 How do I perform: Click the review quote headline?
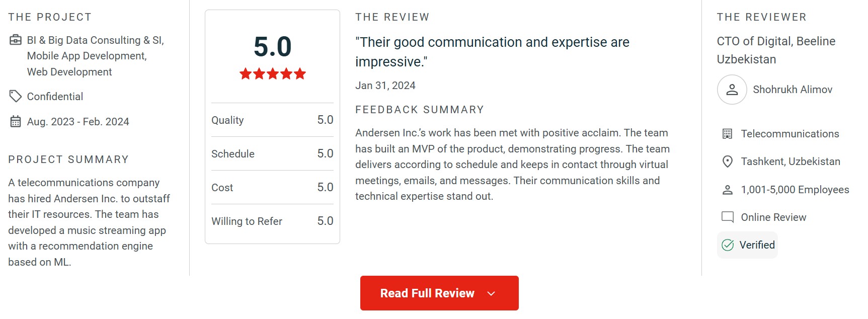click(492, 52)
